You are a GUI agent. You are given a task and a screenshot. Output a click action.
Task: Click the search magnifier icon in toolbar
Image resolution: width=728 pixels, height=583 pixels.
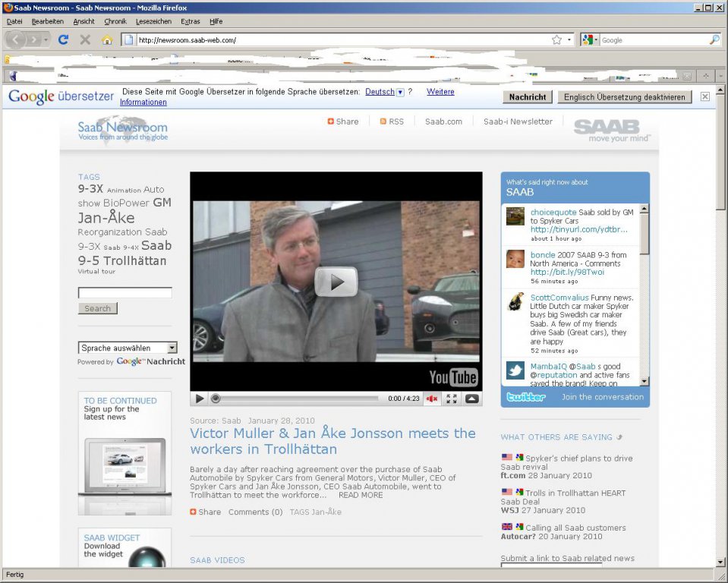[x=714, y=40]
